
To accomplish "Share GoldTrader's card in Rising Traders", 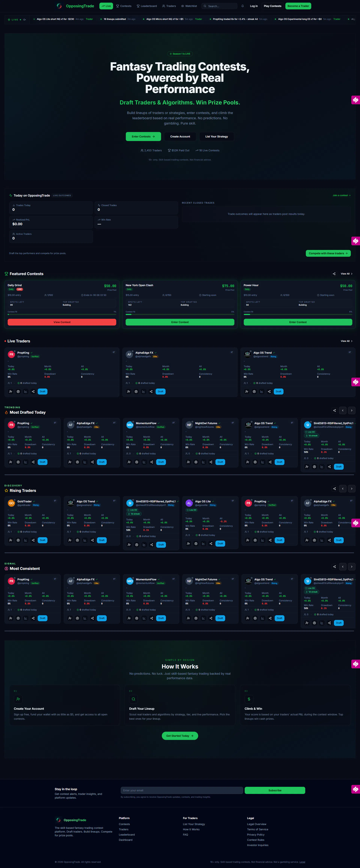I will tap(33, 540).
